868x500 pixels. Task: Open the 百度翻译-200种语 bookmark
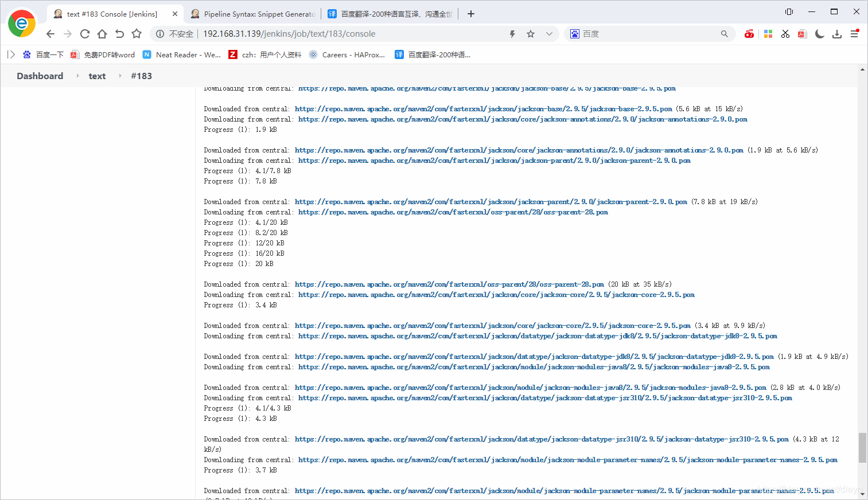coord(433,54)
